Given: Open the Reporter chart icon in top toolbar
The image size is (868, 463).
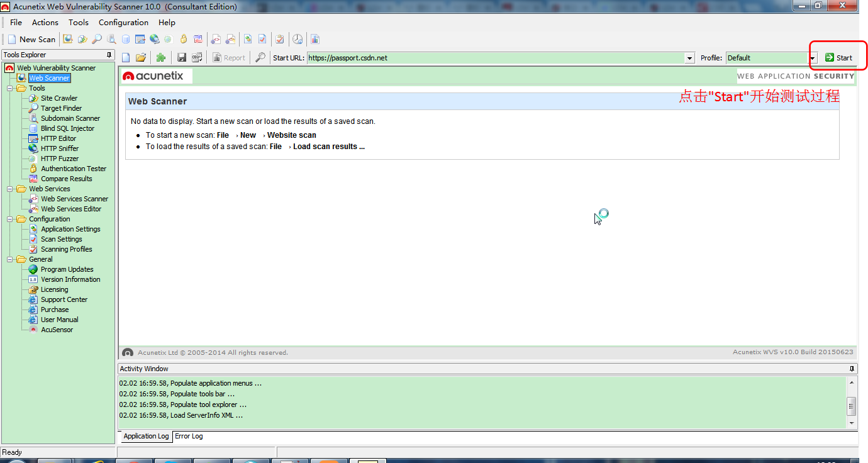Looking at the screenshot, I should tap(314, 39).
